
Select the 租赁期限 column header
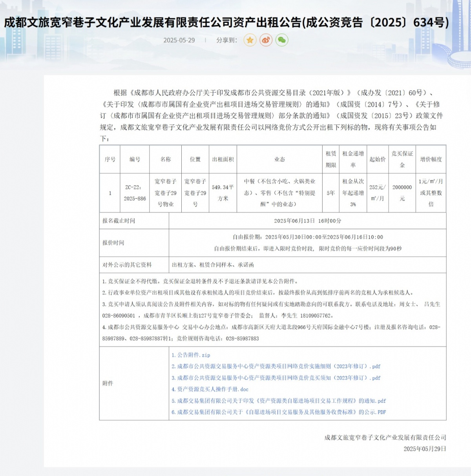pos(331,159)
